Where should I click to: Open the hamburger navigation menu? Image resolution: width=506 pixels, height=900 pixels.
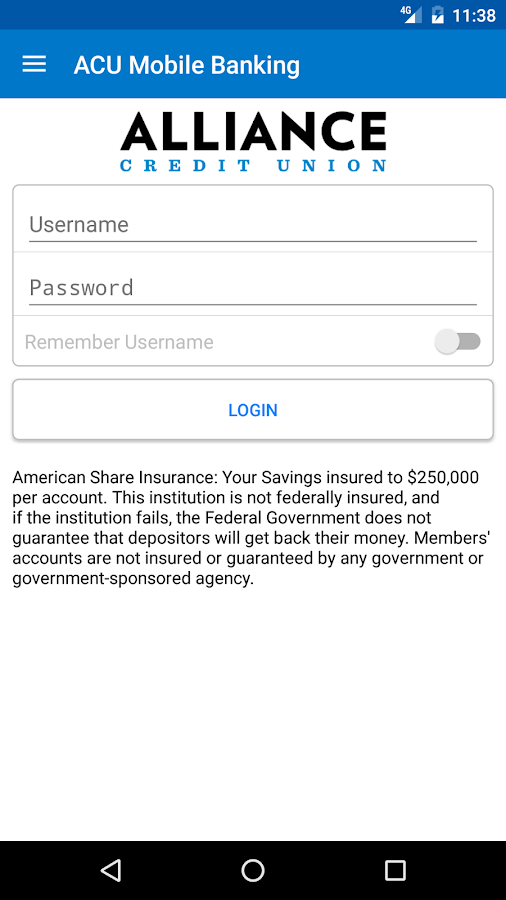point(34,64)
